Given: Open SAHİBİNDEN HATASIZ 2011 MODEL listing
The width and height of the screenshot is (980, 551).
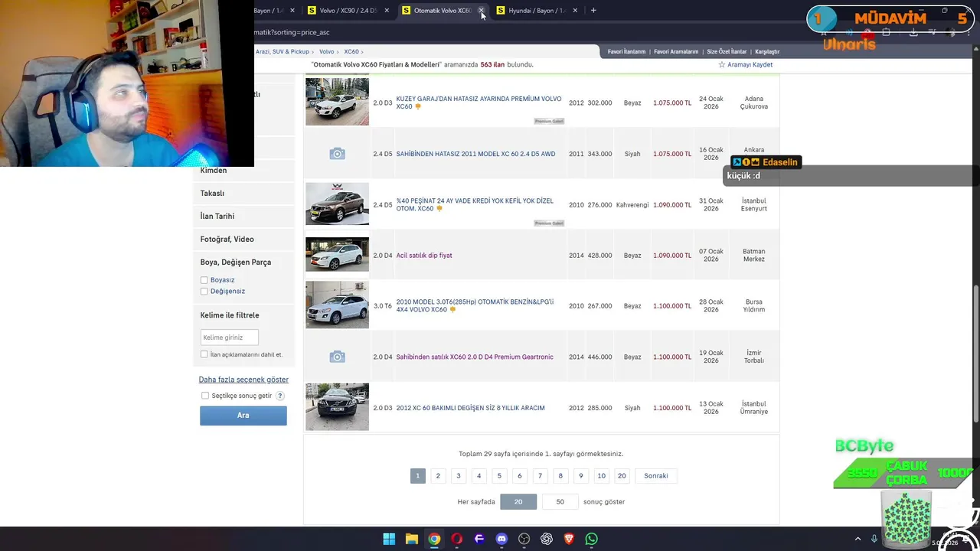Looking at the screenshot, I should (475, 154).
